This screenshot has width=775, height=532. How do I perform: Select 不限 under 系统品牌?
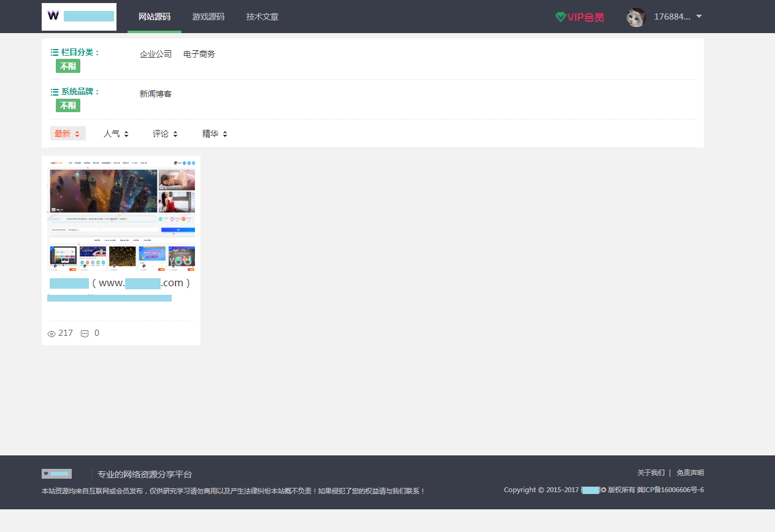tap(68, 105)
